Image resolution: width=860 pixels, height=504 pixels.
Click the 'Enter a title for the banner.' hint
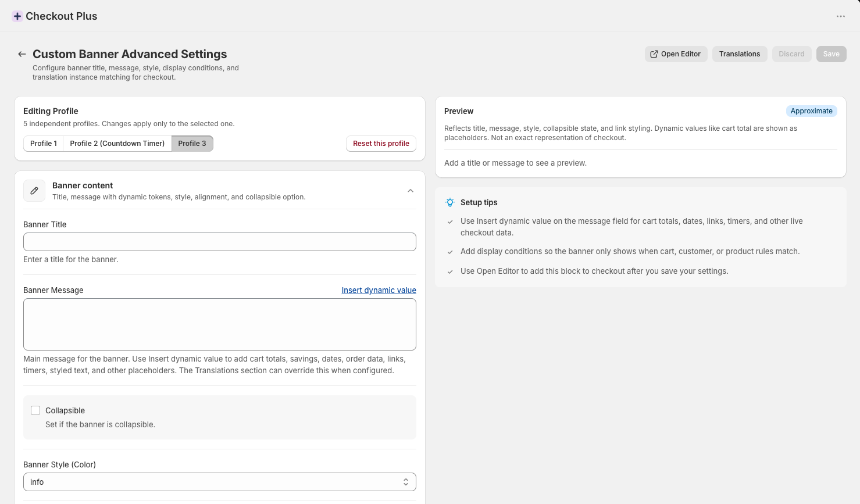[71, 259]
